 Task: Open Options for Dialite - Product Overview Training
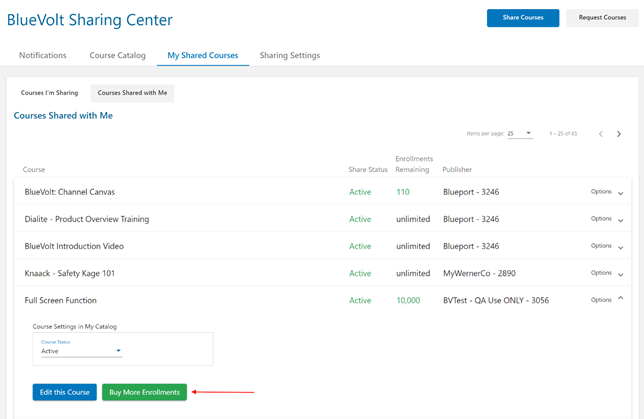point(601,219)
